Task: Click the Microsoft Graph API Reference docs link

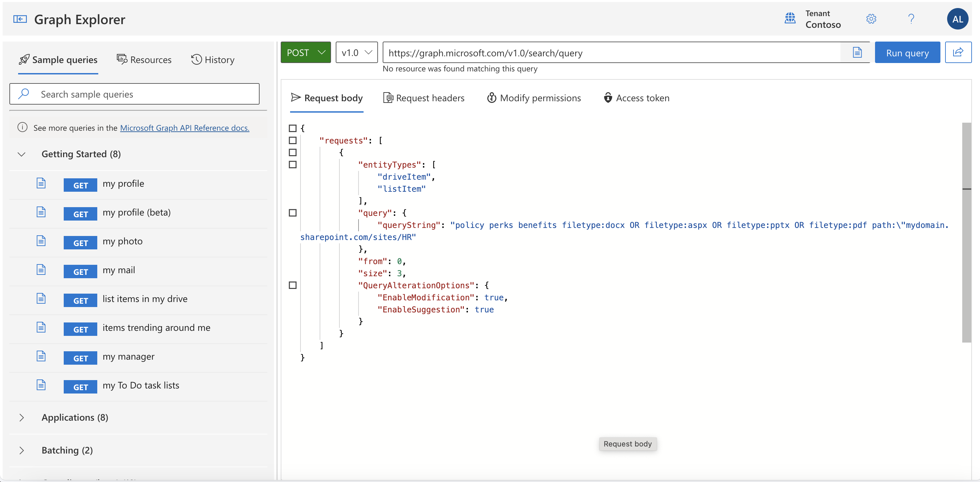Action: point(185,127)
